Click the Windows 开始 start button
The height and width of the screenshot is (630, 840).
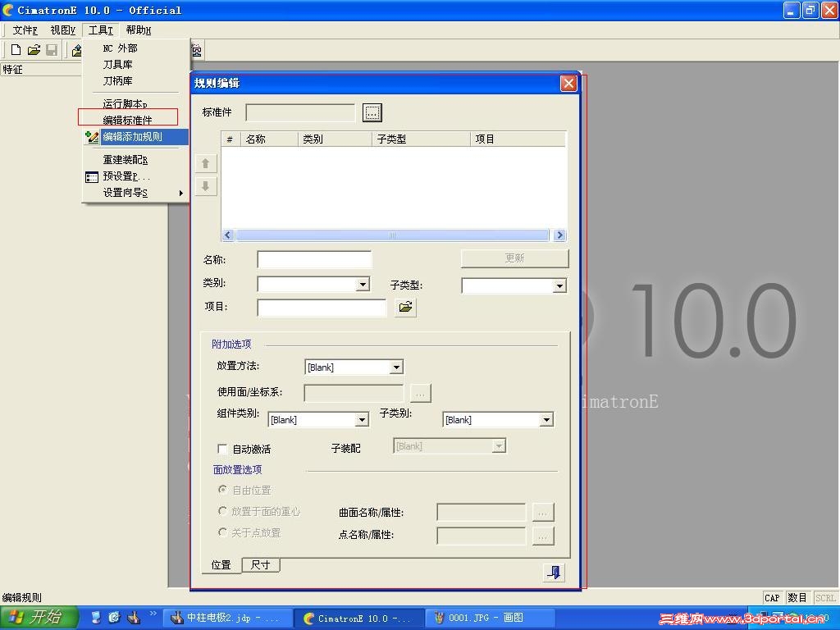[x=39, y=618]
